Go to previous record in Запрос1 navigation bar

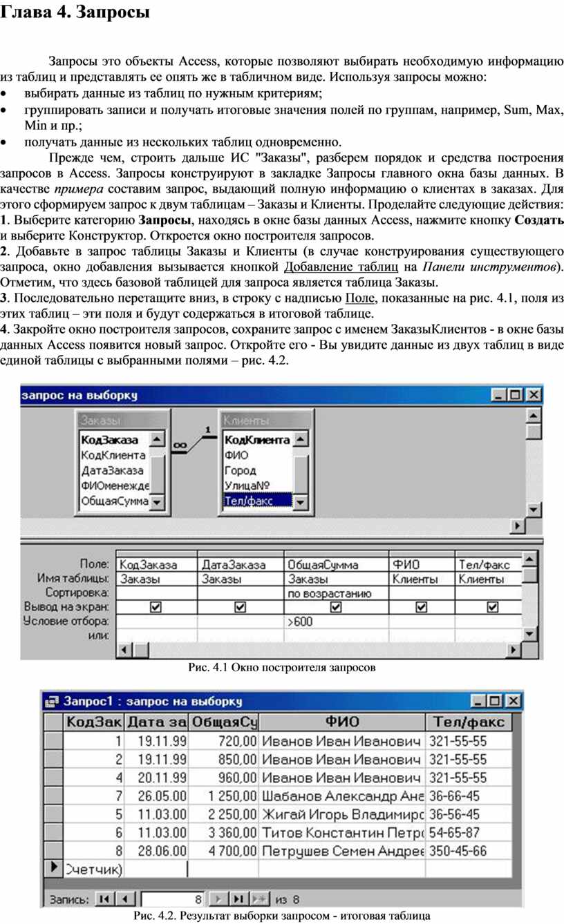click(124, 899)
